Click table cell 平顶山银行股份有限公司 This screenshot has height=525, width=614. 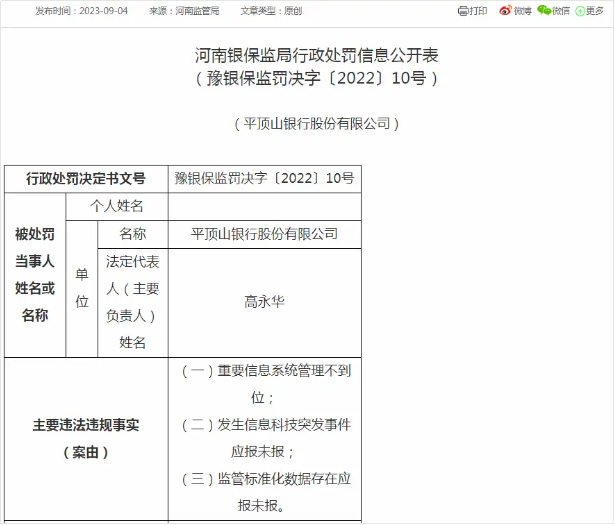[x=265, y=234]
